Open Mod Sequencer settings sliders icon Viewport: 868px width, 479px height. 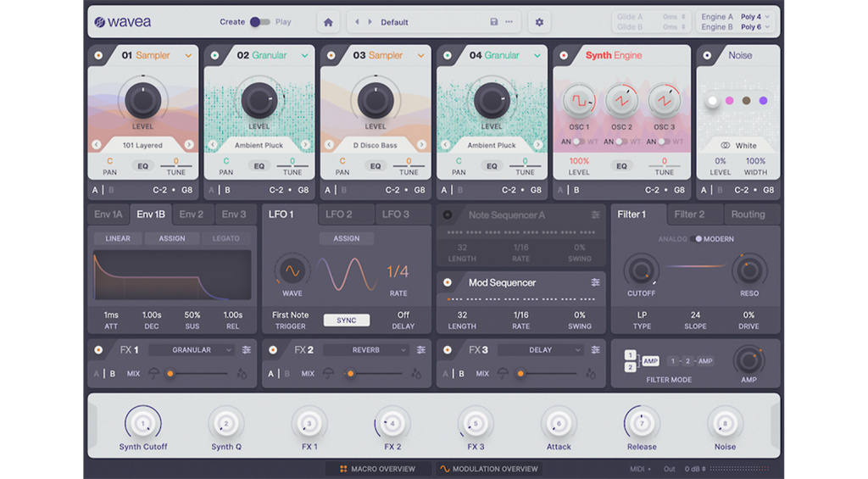coord(596,282)
